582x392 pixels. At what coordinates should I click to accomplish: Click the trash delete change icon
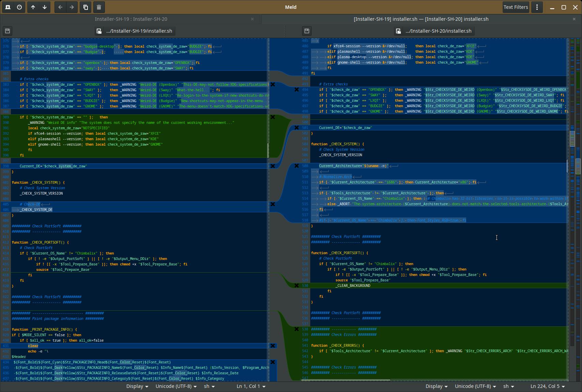99,7
